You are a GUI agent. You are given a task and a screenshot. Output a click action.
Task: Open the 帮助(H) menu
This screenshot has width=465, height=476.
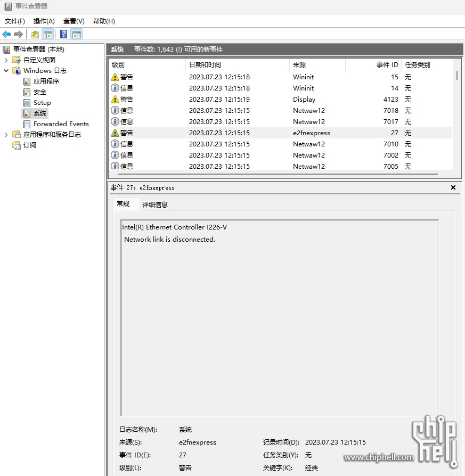[104, 21]
